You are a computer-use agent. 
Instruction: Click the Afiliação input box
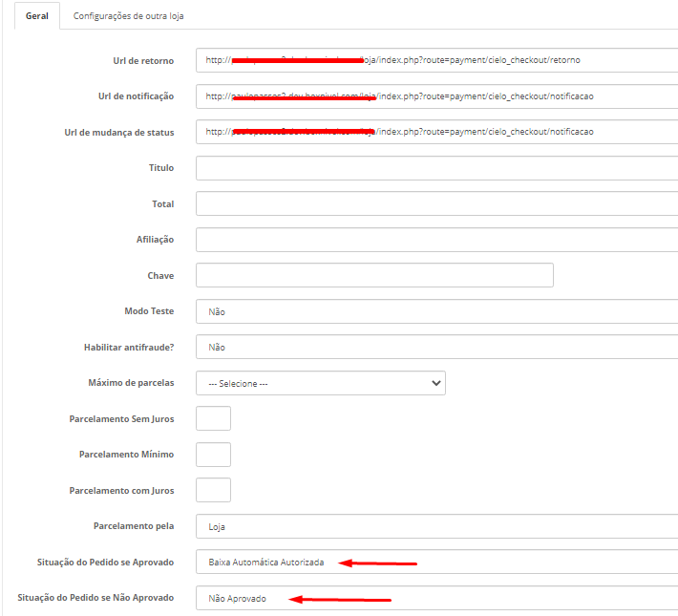click(435, 240)
